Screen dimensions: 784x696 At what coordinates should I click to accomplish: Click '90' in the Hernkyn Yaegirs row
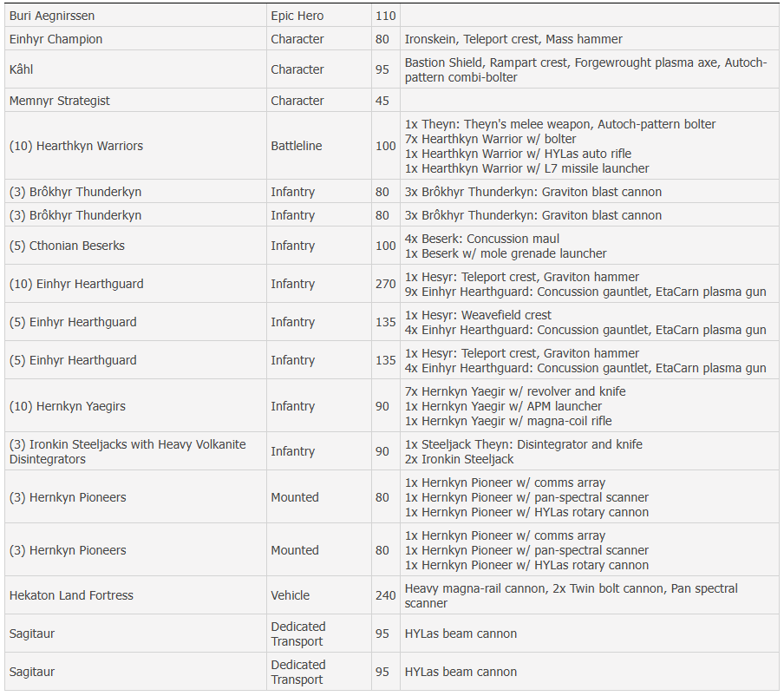[382, 406]
